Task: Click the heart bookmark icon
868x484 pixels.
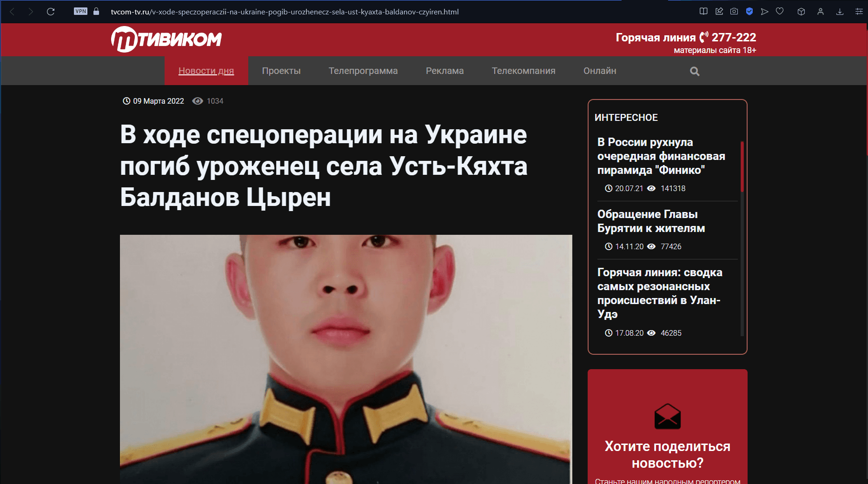Action: coord(780,12)
